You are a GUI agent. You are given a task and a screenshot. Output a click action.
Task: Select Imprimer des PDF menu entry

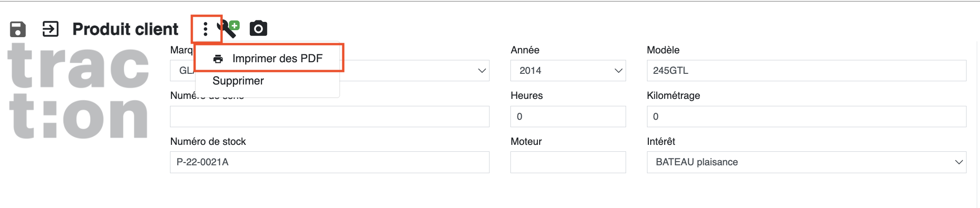click(268, 58)
